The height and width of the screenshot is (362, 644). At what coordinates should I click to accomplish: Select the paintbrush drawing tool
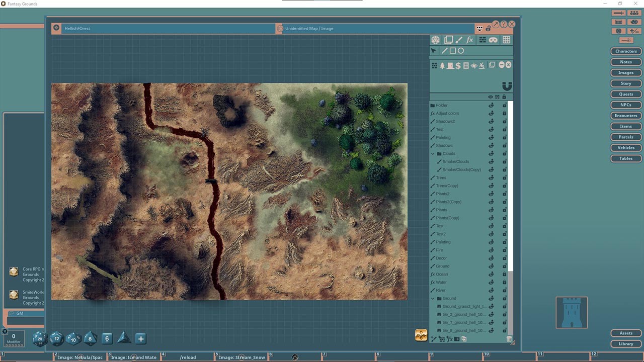[459, 39]
